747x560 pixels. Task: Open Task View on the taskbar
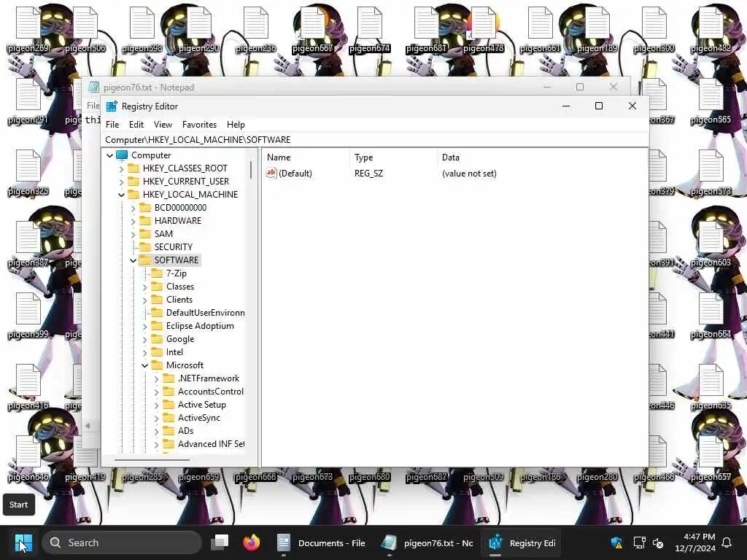coord(220,542)
